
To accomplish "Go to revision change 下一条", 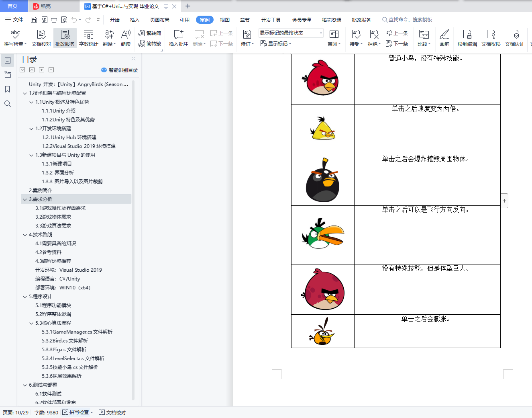I will (397, 43).
